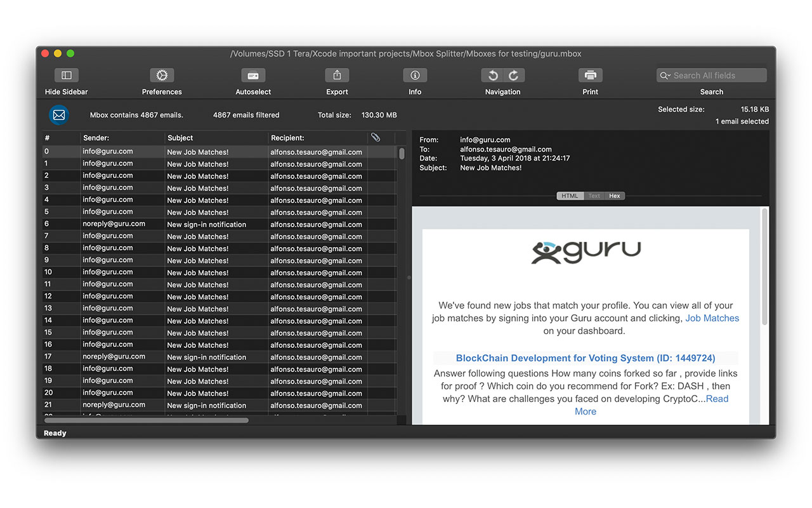This screenshot has width=812, height=508.
Task: Click the email list vertical scrollbar
Action: tap(402, 154)
